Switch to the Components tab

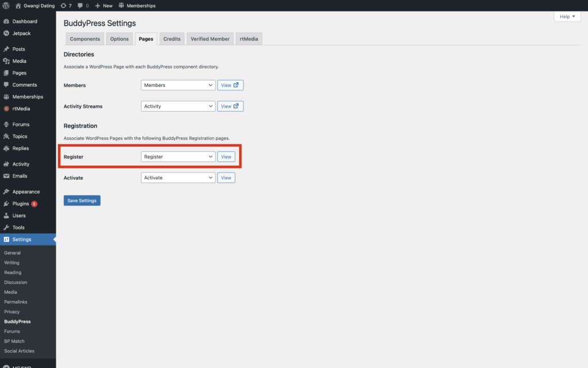tap(85, 39)
